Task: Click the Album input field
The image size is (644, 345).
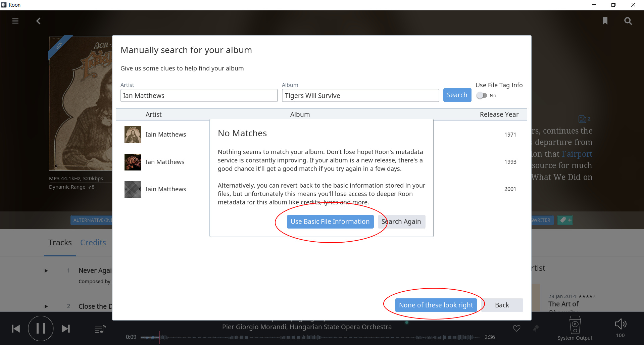Action: pyautogui.click(x=360, y=95)
